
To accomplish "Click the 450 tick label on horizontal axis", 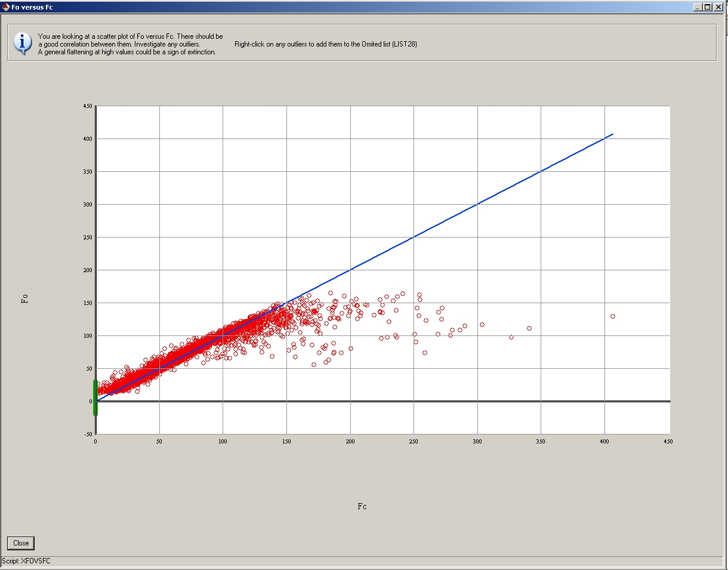I will (668, 442).
